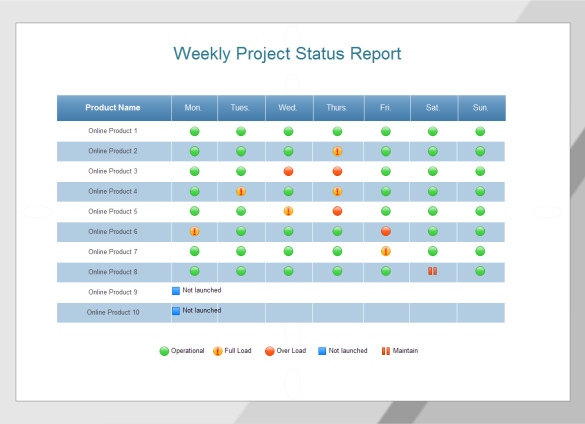Select Over Load icon for Product 6 Friday

pos(386,231)
